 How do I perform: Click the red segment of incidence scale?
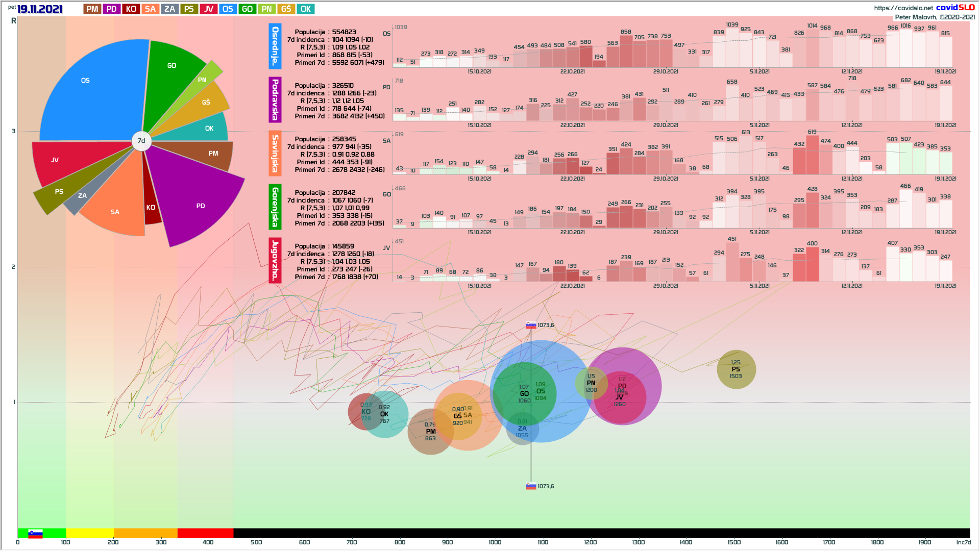205,533
